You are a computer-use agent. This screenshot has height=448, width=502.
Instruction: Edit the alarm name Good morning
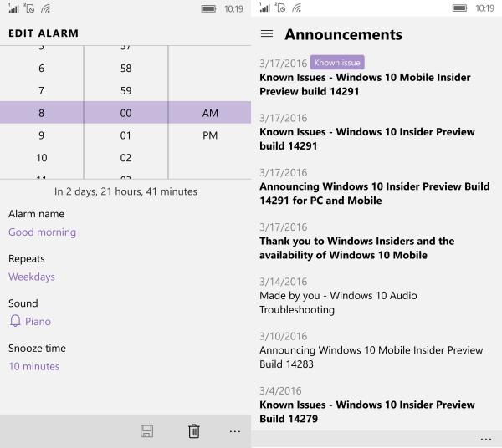tap(43, 232)
